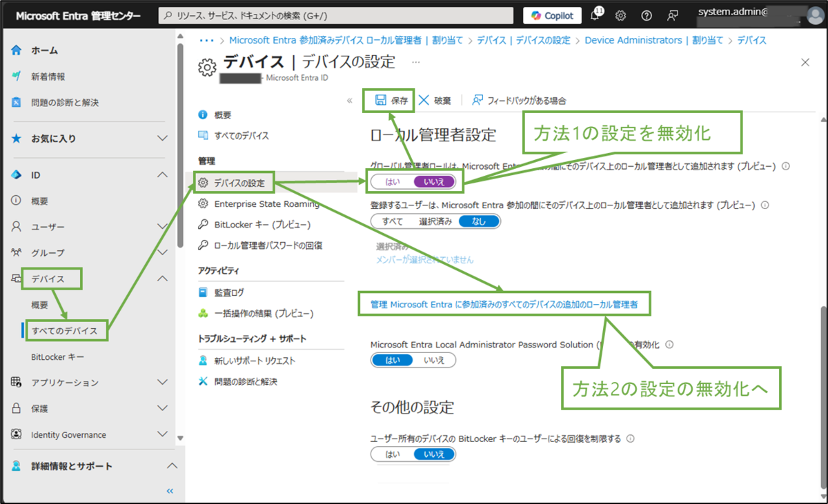Screen dimensions: 828x504
Task: Open すべてのデバイス in the left sidebar
Action: point(63,331)
